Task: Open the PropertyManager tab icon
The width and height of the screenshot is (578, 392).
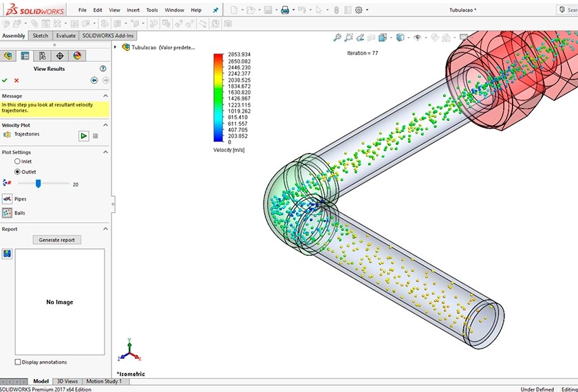Action: point(25,56)
